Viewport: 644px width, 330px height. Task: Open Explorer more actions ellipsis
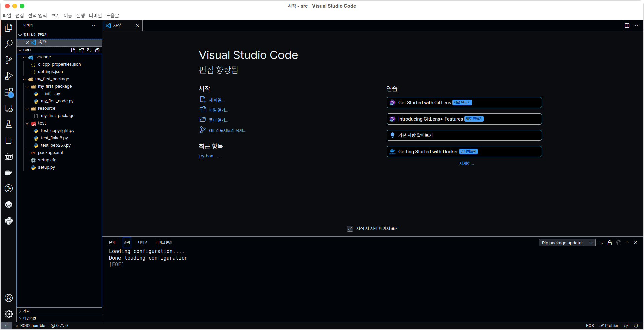pyautogui.click(x=94, y=26)
